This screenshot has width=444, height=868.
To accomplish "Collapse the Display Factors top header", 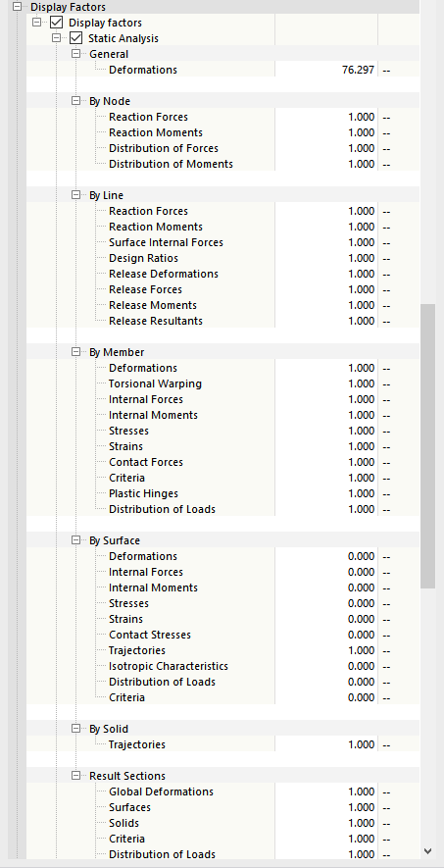I will pos(18,7).
